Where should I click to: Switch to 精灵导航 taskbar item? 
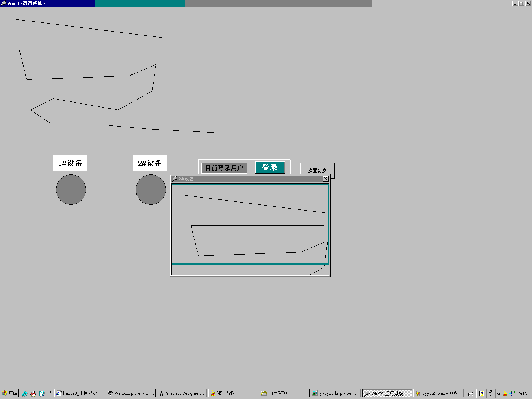(233, 393)
